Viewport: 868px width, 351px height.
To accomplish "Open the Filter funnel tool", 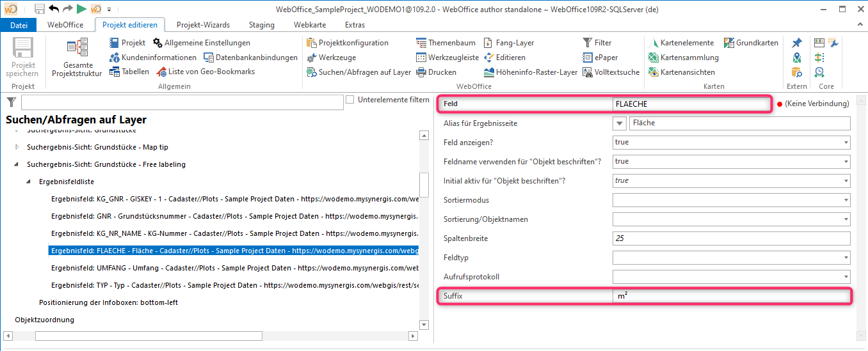I will (588, 43).
